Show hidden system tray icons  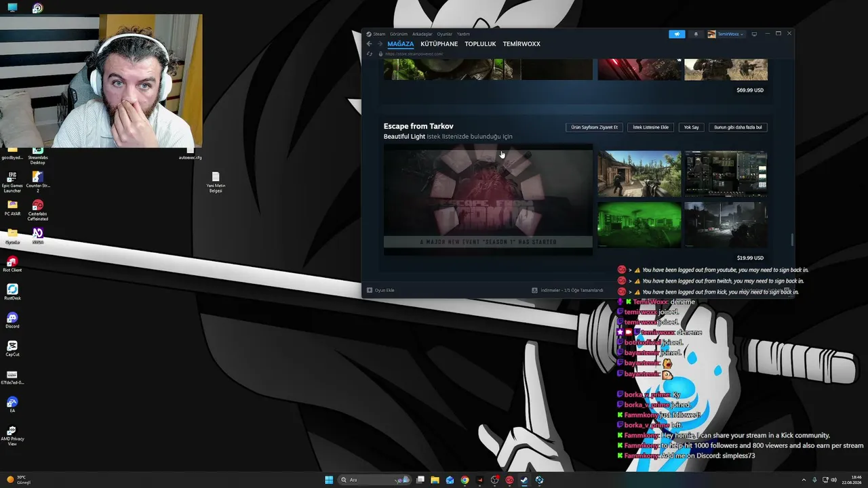coord(804,480)
